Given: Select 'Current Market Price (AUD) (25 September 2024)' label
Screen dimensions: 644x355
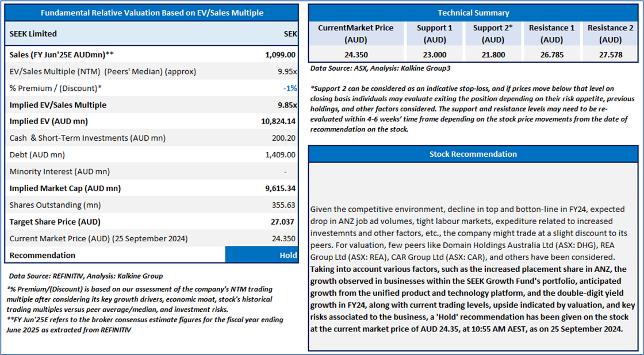Looking at the screenshot, I should pos(98,238).
